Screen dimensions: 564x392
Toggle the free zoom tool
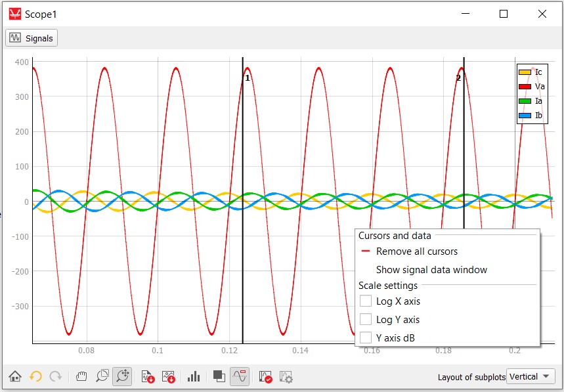point(122,377)
